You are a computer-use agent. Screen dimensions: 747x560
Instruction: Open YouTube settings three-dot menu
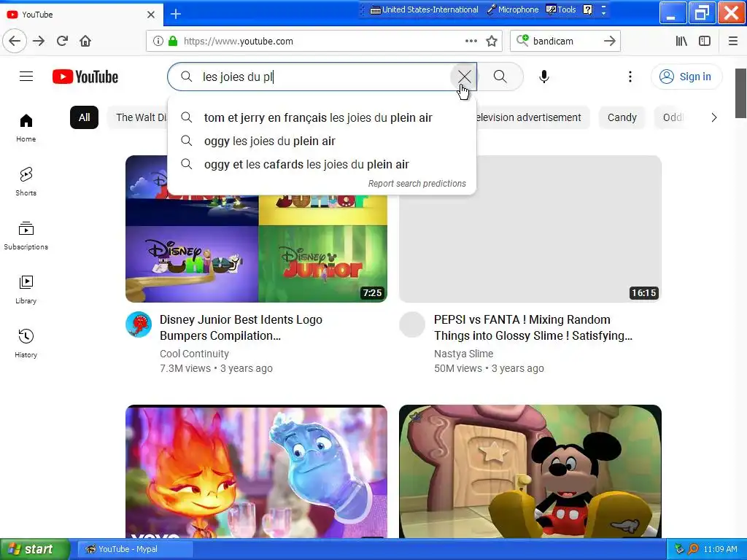tap(630, 77)
